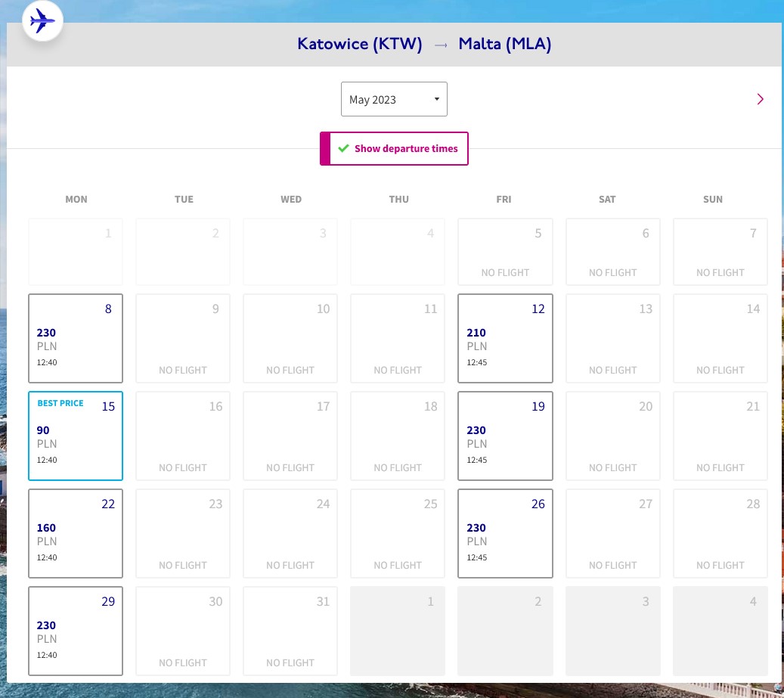Choose the May 26 Friday flight

click(505, 533)
